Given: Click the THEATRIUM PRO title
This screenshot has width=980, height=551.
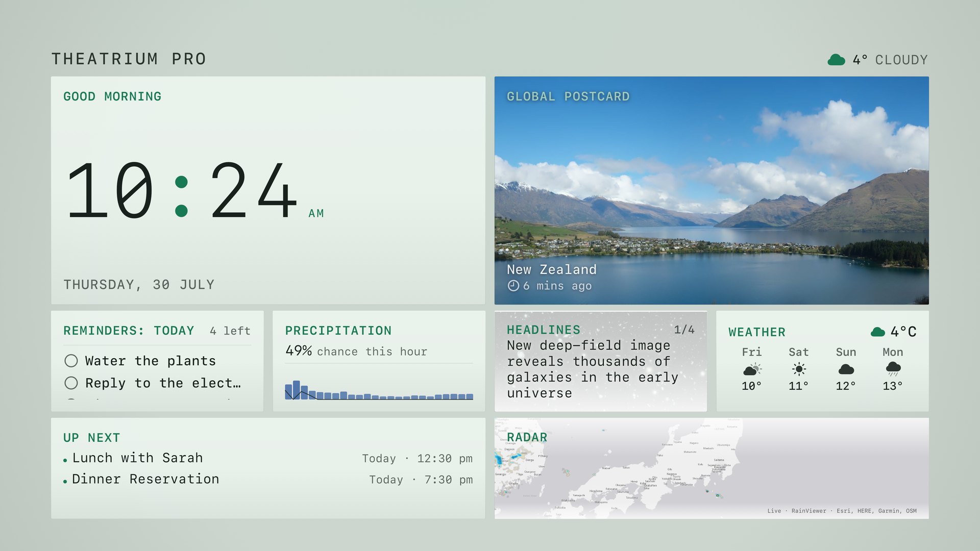Looking at the screenshot, I should (x=129, y=59).
